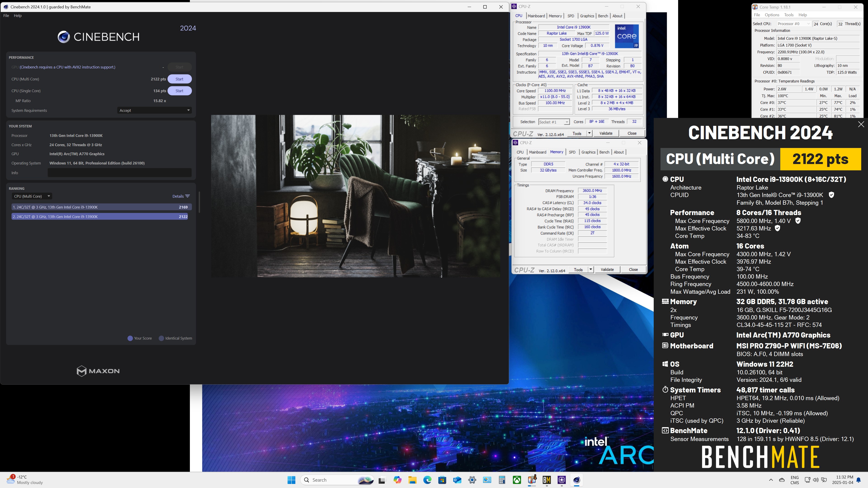Open the Cinebench File menu
This screenshot has height=488, width=868.
tap(6, 16)
